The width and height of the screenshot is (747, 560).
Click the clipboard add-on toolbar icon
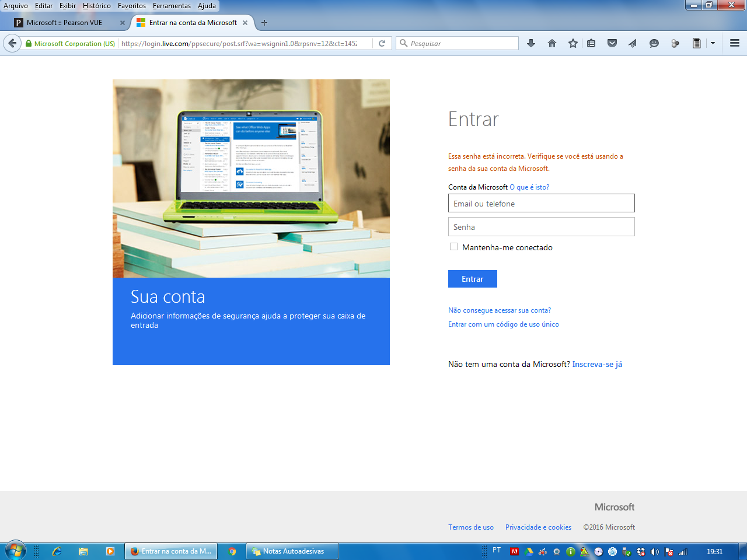pyautogui.click(x=696, y=43)
